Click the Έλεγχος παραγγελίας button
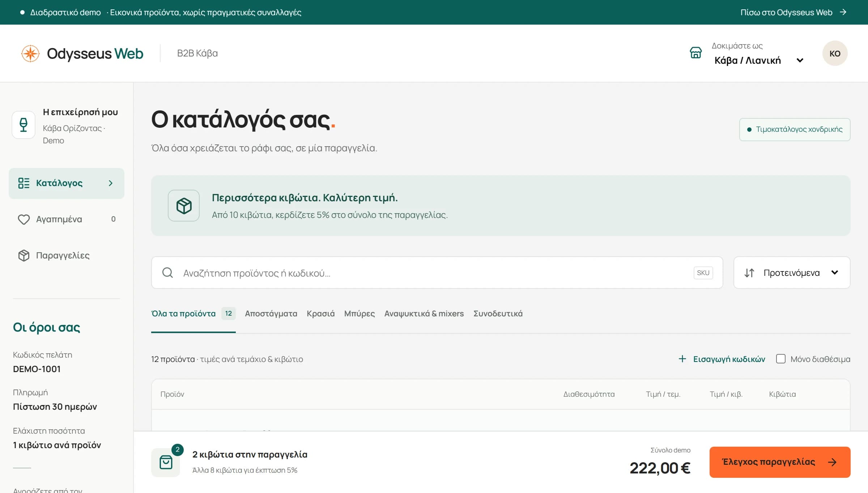The width and height of the screenshot is (868, 493). 780,462
